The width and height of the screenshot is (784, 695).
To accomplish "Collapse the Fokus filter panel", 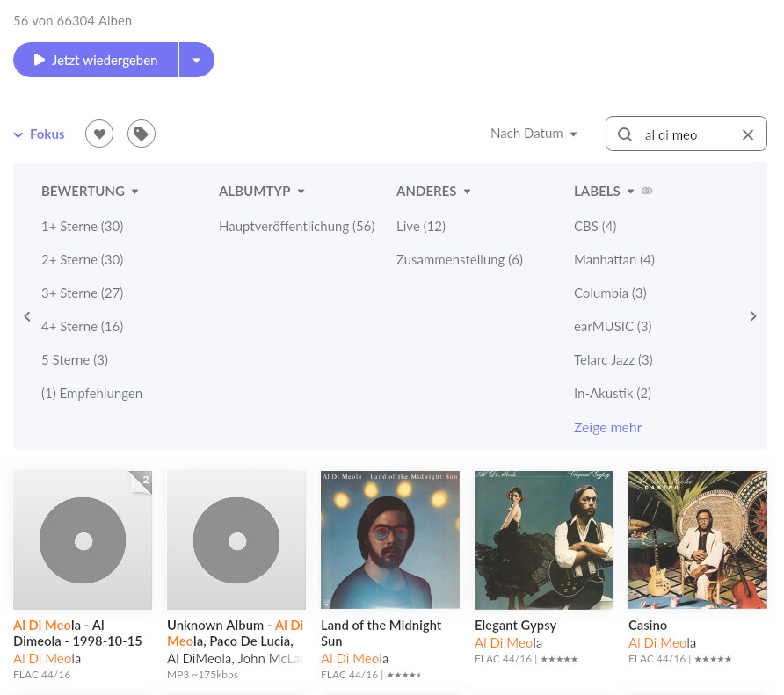I will pyautogui.click(x=39, y=134).
